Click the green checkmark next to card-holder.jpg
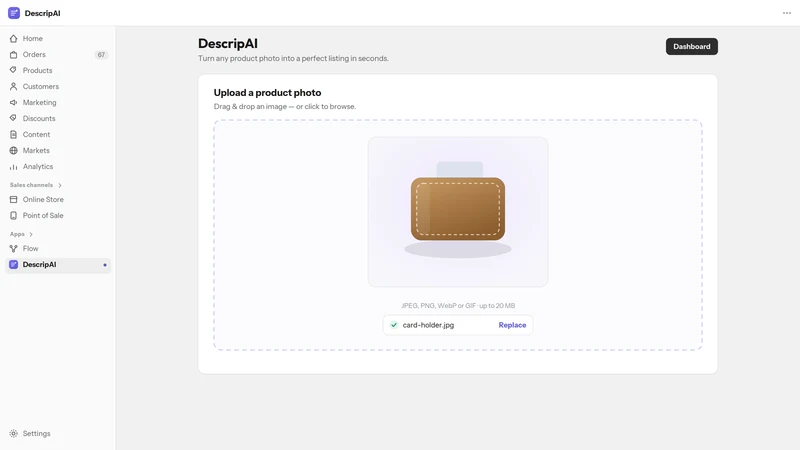Screen dimensions: 800x450 (394, 325)
